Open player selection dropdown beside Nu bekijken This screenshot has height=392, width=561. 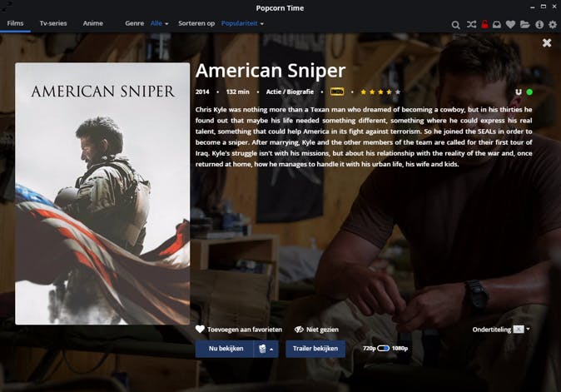pos(266,349)
